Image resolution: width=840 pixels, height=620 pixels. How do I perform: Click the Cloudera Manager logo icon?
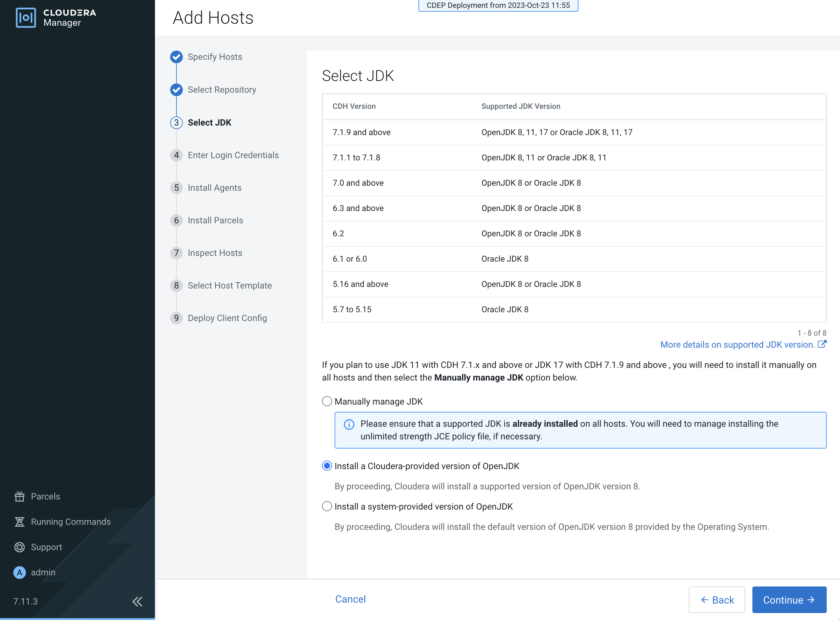[26, 18]
